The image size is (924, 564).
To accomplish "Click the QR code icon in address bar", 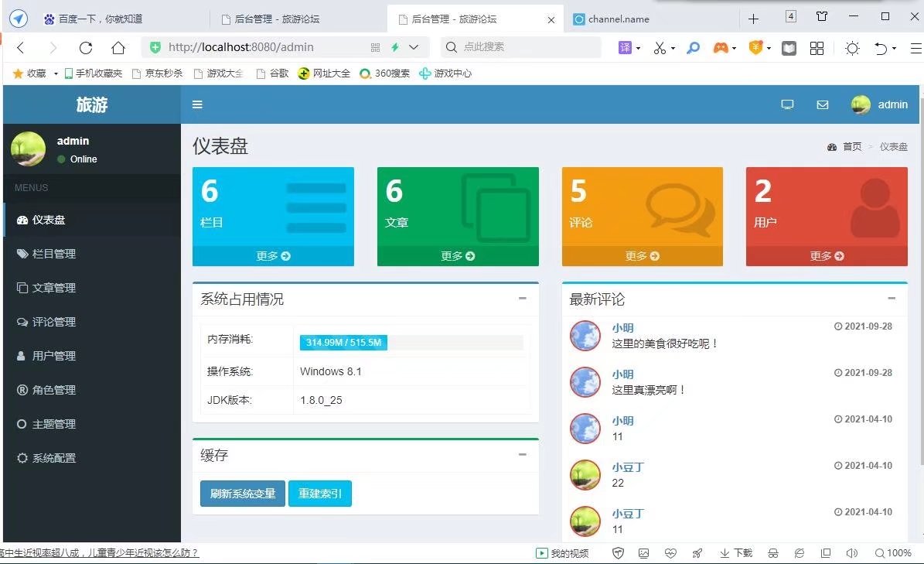I will (x=375, y=47).
